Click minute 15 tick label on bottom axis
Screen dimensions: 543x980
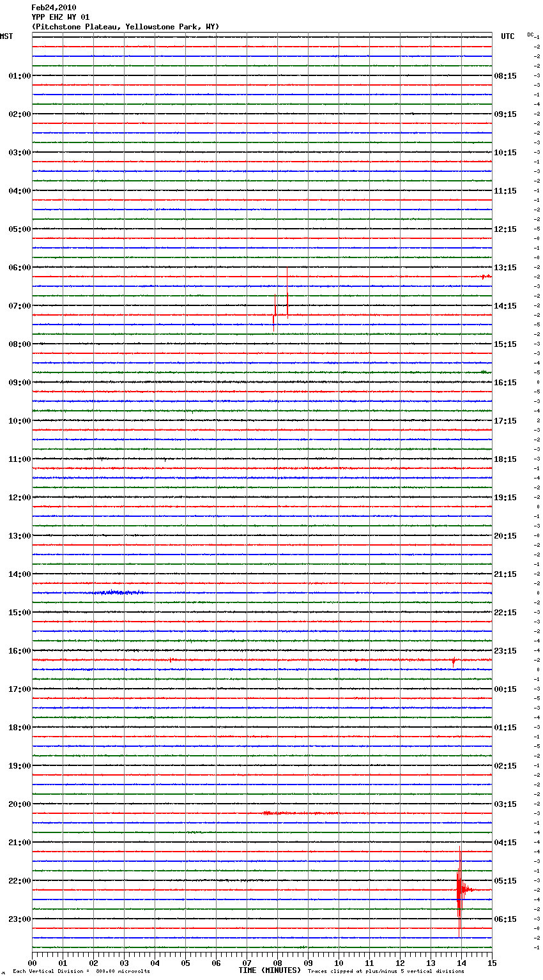click(492, 963)
